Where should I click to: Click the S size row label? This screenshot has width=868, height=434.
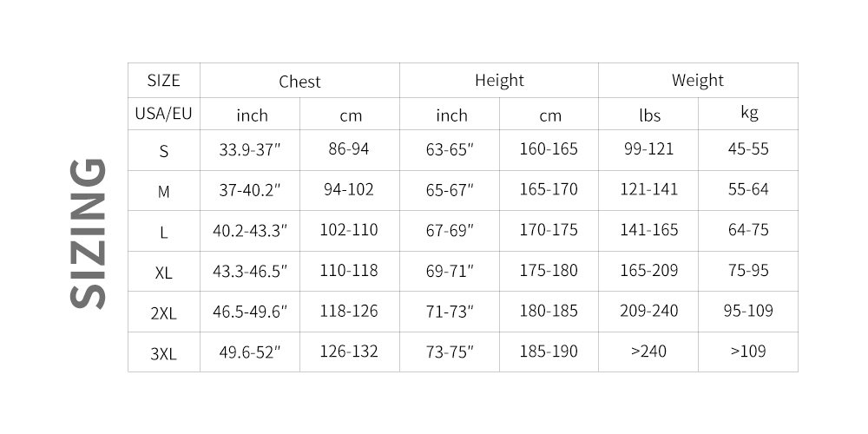point(163,151)
